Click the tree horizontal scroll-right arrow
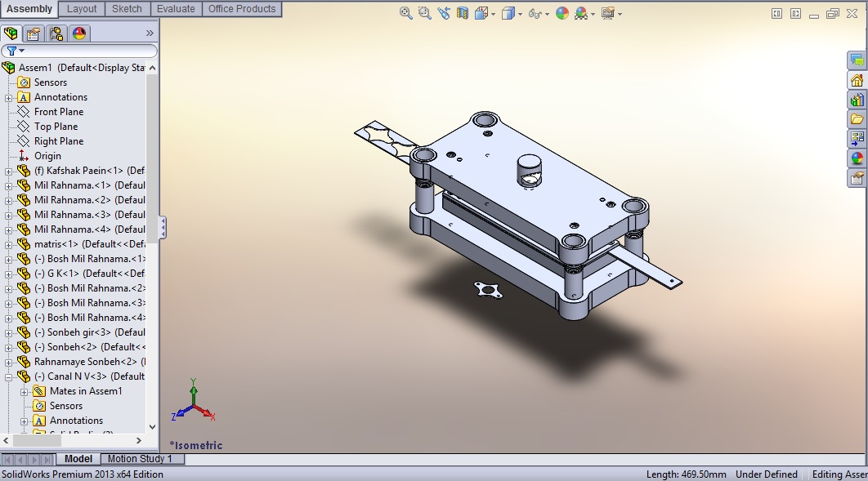This screenshot has height=481, width=868. (x=138, y=441)
